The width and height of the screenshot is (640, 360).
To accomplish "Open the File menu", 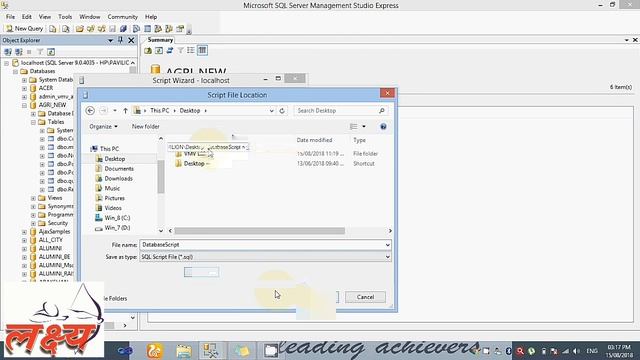I will [10, 17].
